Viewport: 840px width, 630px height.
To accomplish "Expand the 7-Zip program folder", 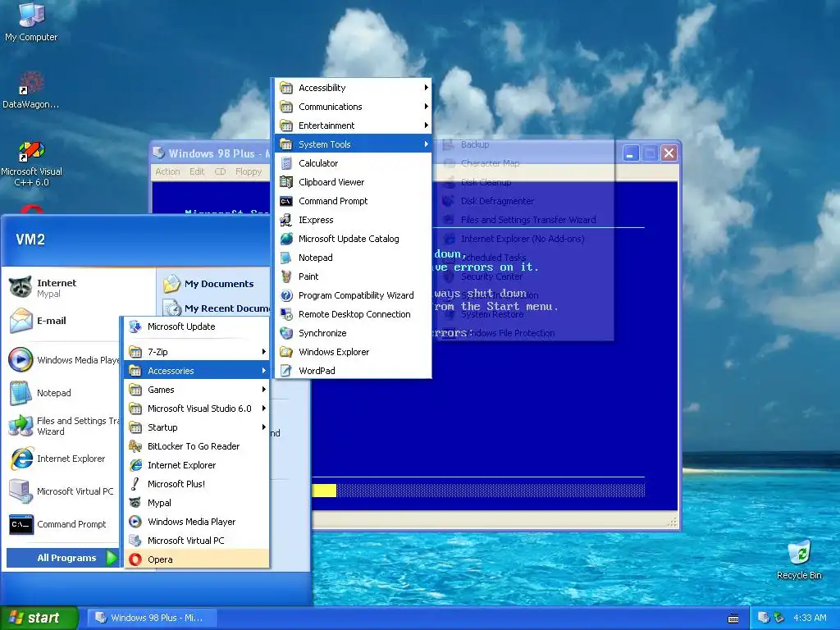I will click(197, 352).
